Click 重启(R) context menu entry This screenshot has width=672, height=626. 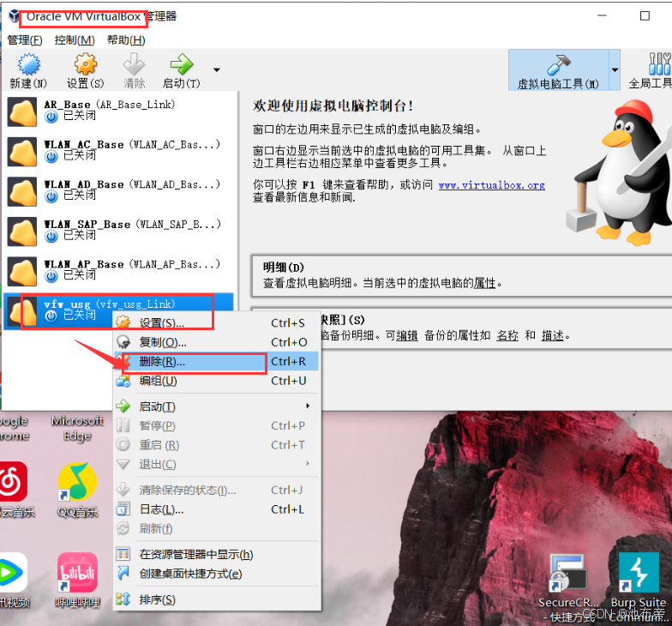216,445
